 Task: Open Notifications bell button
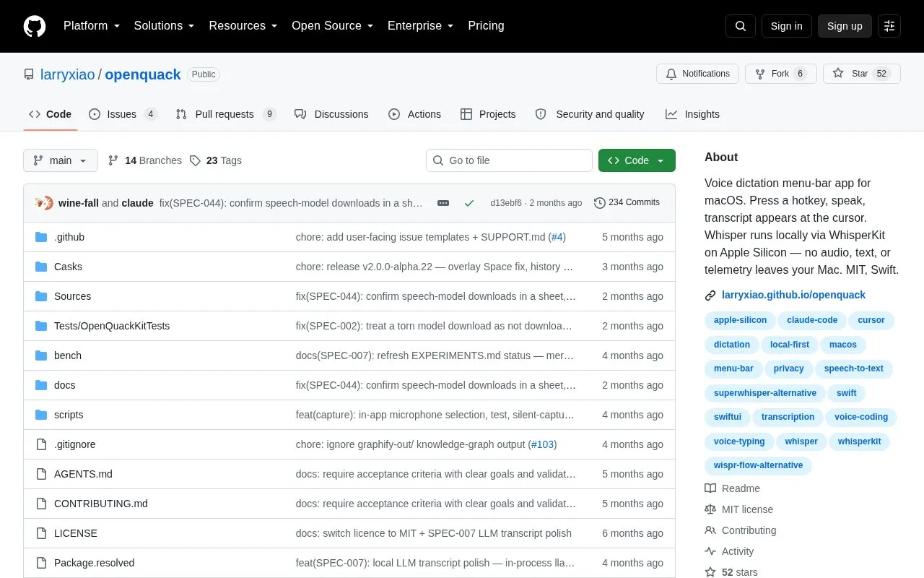(x=697, y=74)
